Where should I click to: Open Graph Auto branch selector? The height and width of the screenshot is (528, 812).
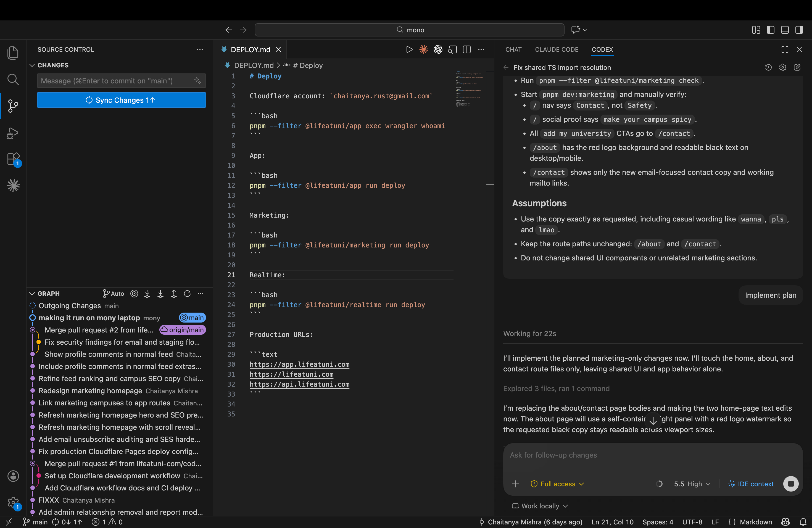[113, 294]
